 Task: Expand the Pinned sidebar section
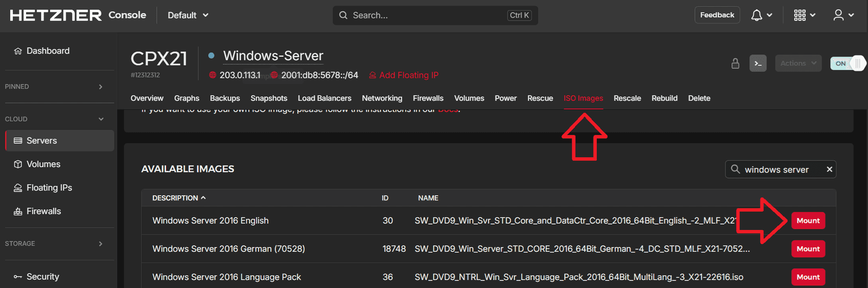[100, 87]
